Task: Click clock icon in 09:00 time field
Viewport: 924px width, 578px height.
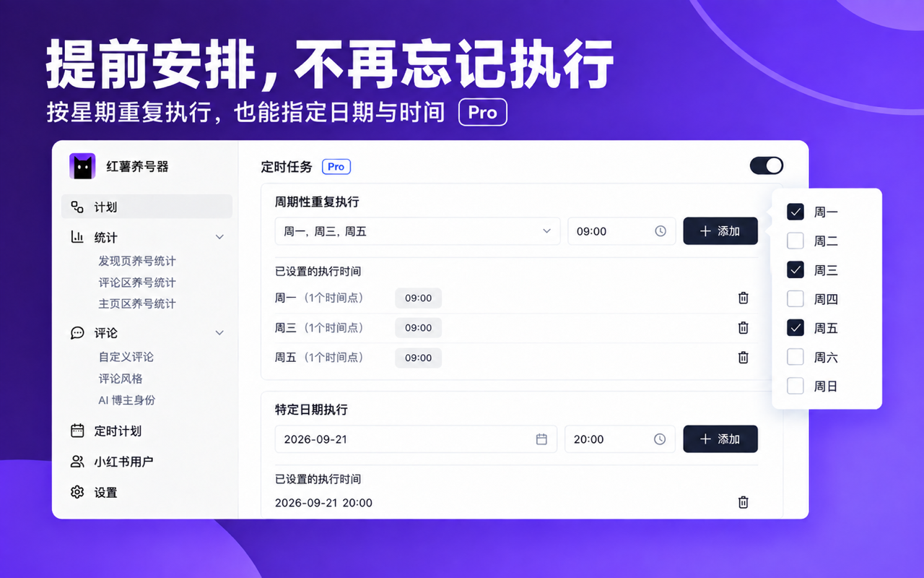Action: 661,231
